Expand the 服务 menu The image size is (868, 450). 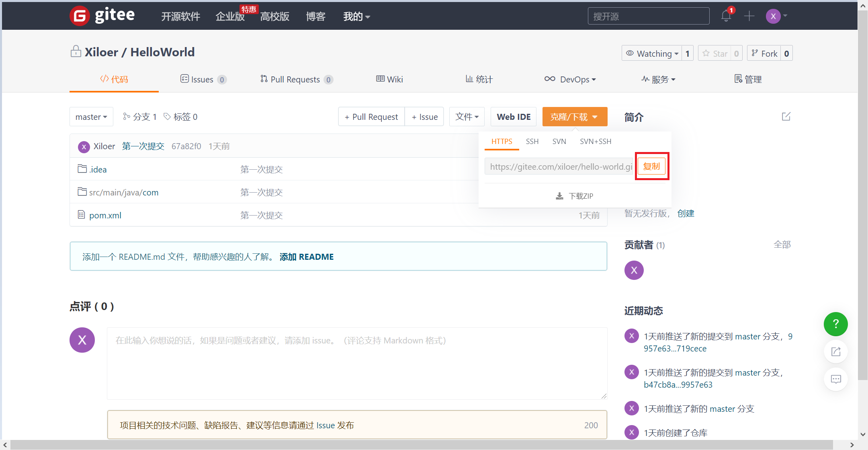658,79
